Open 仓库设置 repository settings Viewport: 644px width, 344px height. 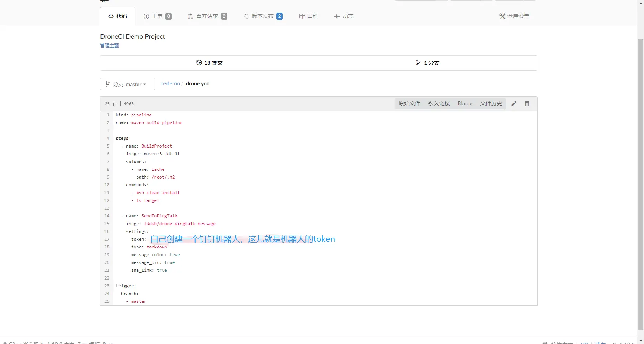coord(514,16)
